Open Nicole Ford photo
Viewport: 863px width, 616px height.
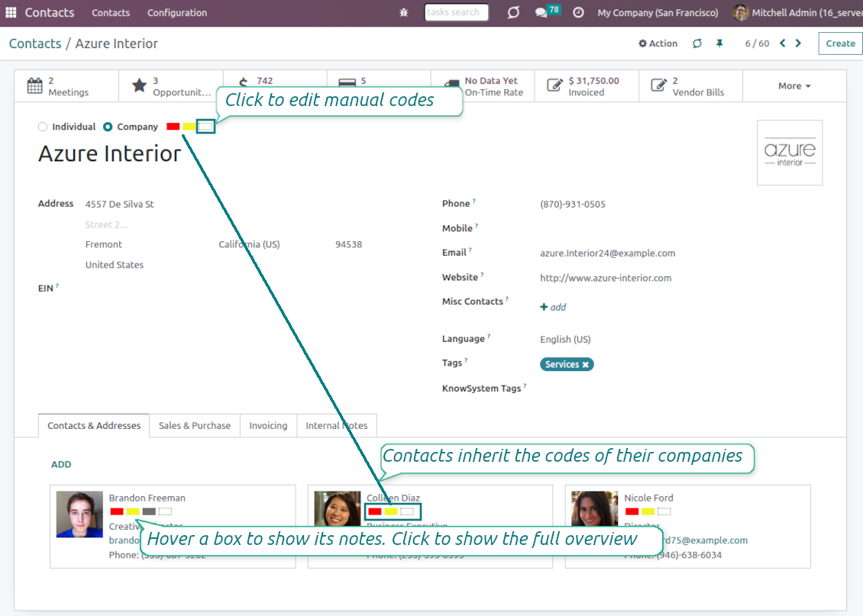[594, 508]
